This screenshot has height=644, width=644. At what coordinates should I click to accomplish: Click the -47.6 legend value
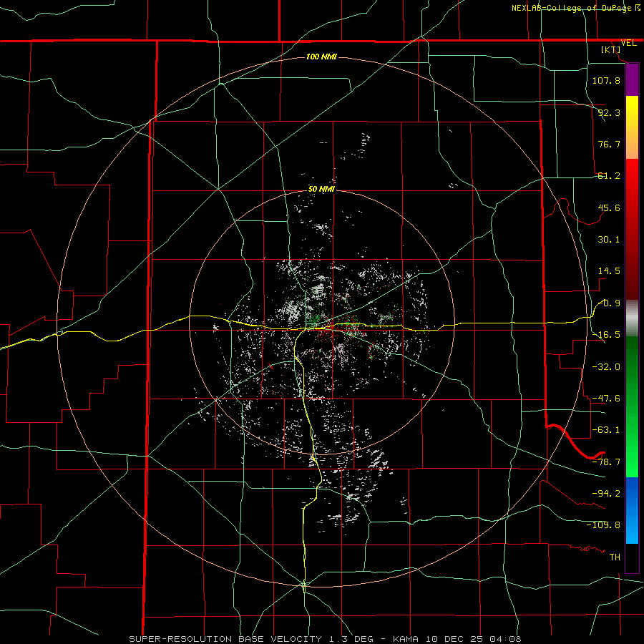tap(606, 399)
